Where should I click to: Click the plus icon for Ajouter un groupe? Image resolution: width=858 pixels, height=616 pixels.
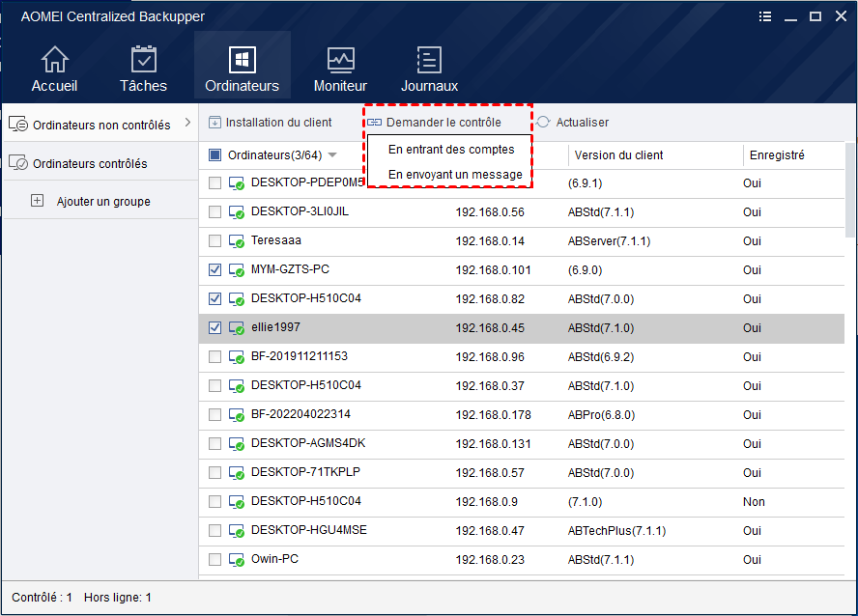[38, 201]
